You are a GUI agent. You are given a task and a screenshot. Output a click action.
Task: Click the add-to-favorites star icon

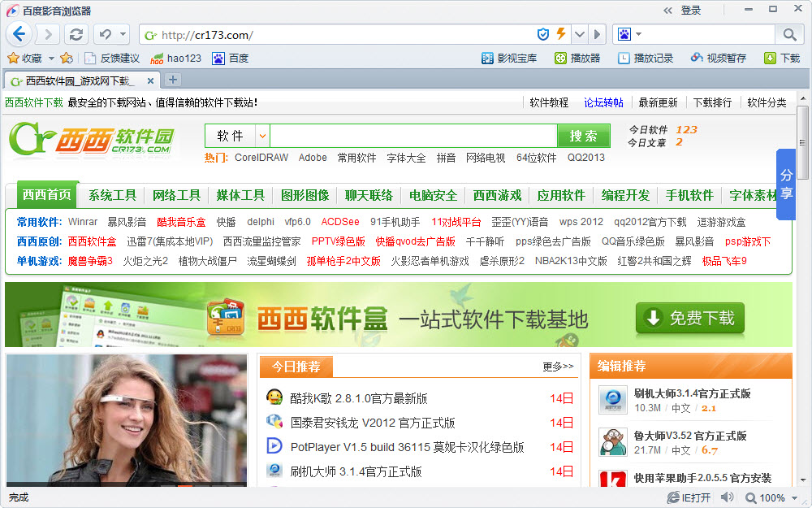point(67,58)
